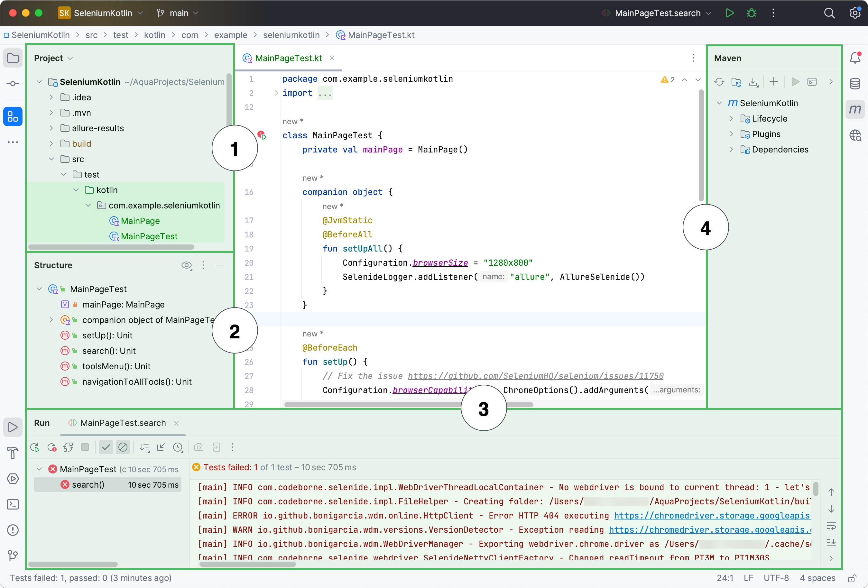
Task: Show more tool windows ellipsis
Action: 13,142
